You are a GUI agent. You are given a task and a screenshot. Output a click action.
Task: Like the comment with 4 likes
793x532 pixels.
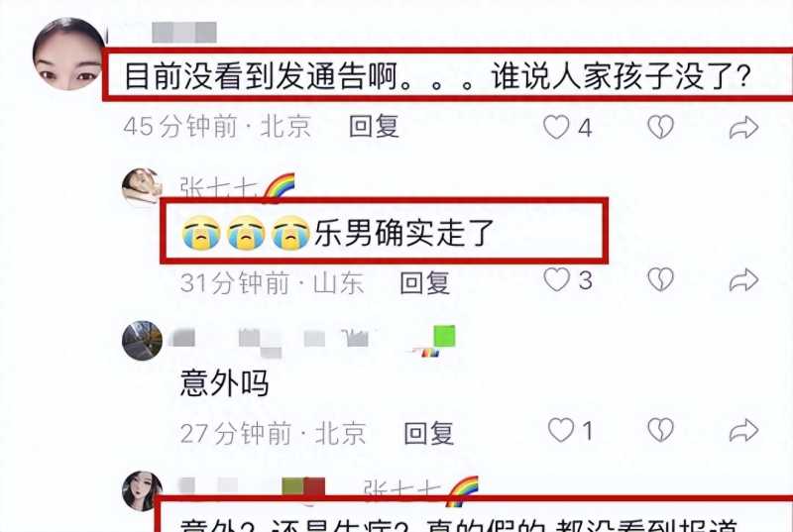556,126
